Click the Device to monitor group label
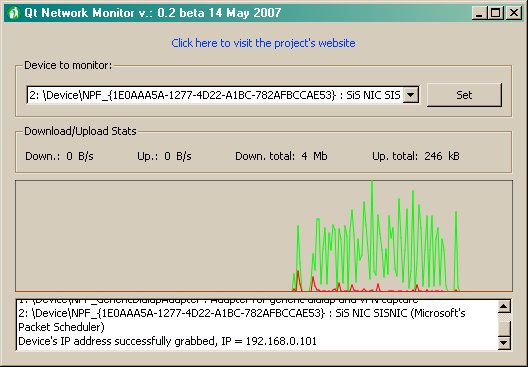Image resolution: width=528 pixels, height=367 pixels. point(68,65)
